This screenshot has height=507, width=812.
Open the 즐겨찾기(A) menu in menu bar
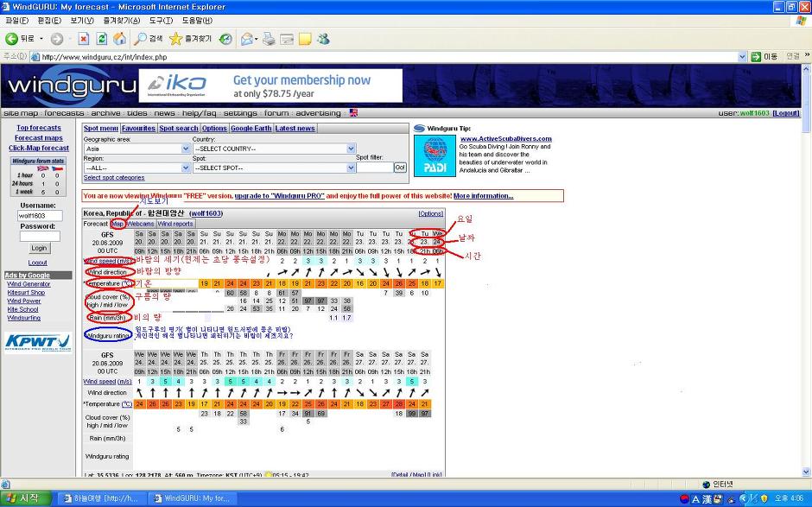tap(122, 20)
